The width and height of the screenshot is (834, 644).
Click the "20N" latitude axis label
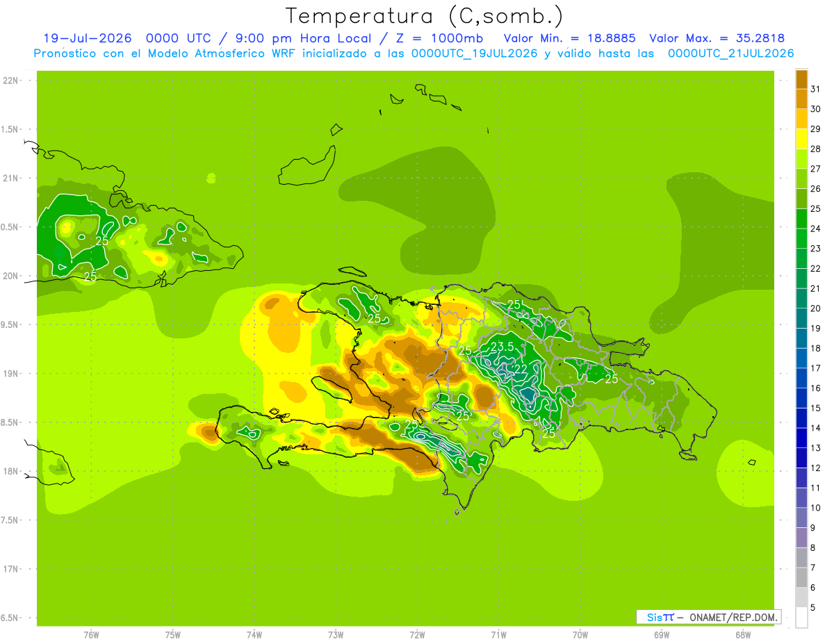[x=10, y=276]
